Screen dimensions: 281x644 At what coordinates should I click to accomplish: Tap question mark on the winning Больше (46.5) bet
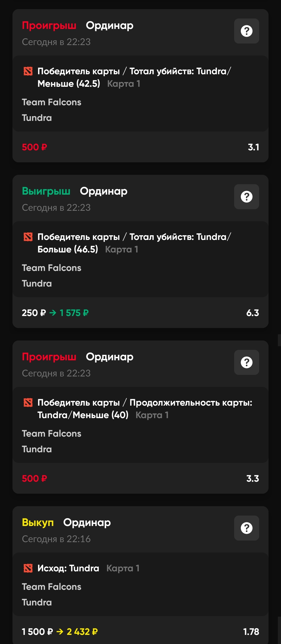pyautogui.click(x=246, y=197)
